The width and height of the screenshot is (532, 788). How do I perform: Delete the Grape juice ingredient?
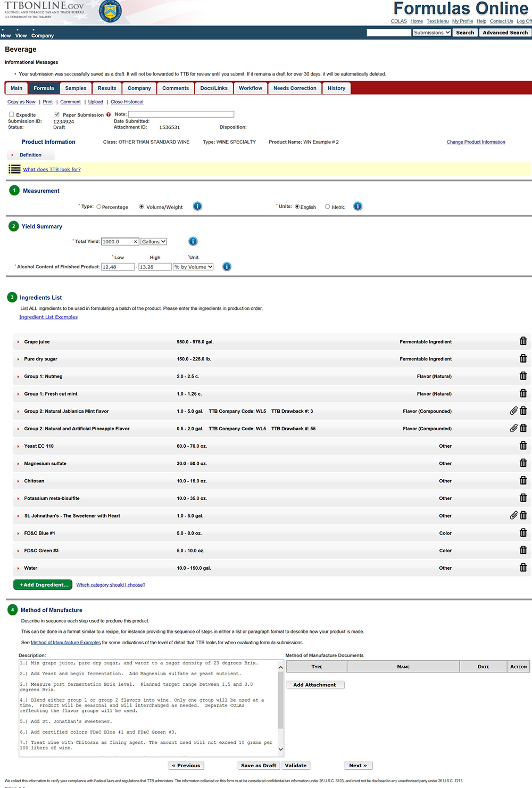pos(523,341)
